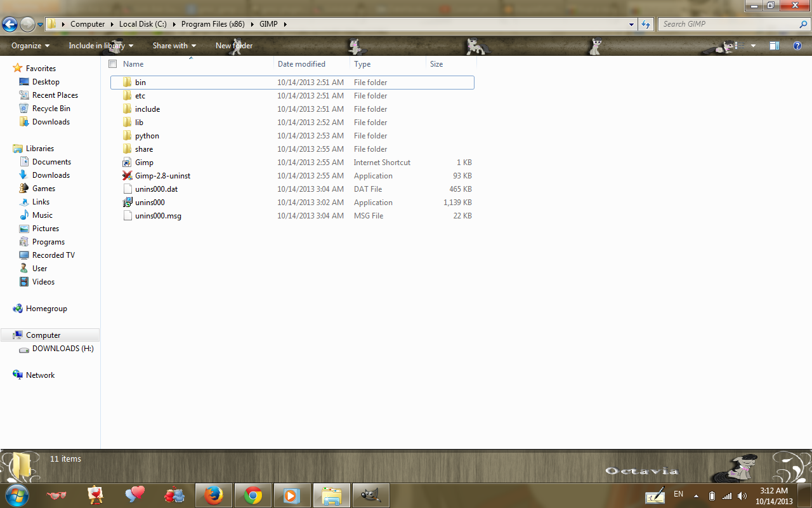The width and height of the screenshot is (812, 508).
Task: Open Recycle Bin in the sidebar
Action: 51,109
